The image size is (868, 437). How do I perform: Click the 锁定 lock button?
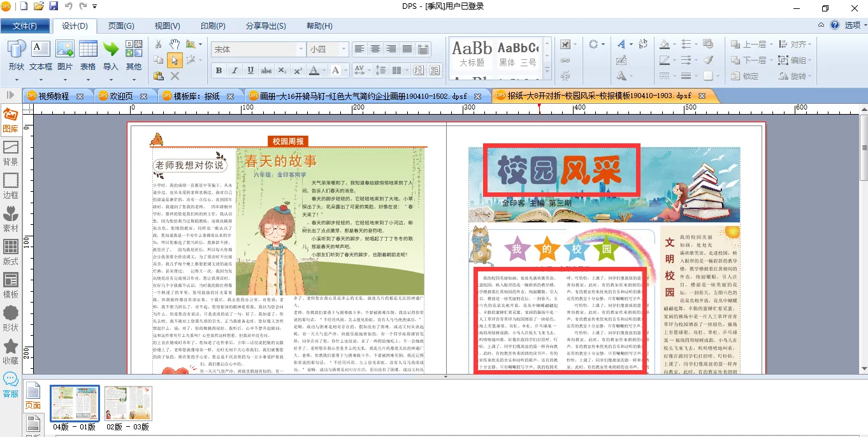point(744,76)
